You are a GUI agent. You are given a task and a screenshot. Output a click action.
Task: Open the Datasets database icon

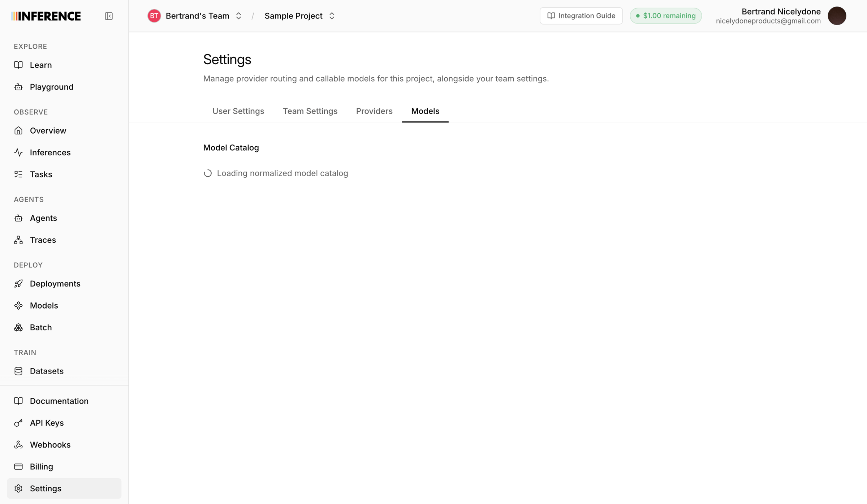pyautogui.click(x=18, y=371)
